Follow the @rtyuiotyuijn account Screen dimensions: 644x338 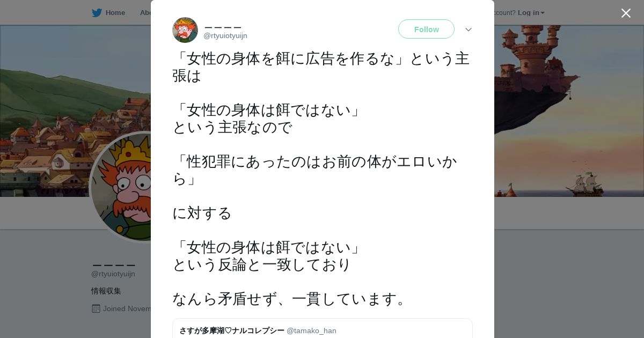pos(426,30)
